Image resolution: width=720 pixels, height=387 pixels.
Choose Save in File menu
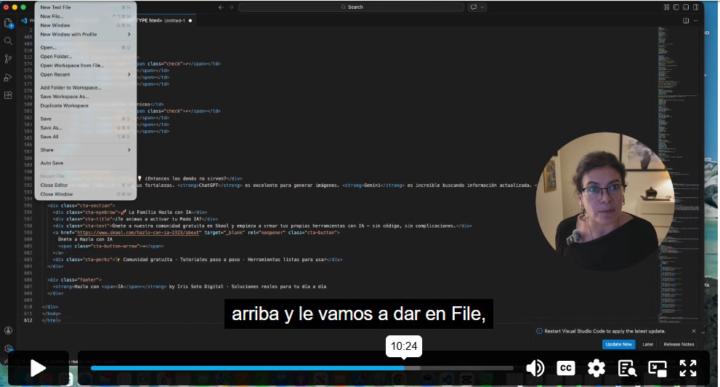85,119
